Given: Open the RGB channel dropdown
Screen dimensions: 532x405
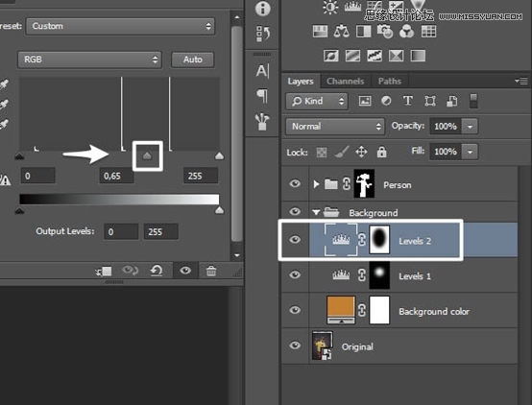Looking at the screenshot, I should tap(89, 60).
